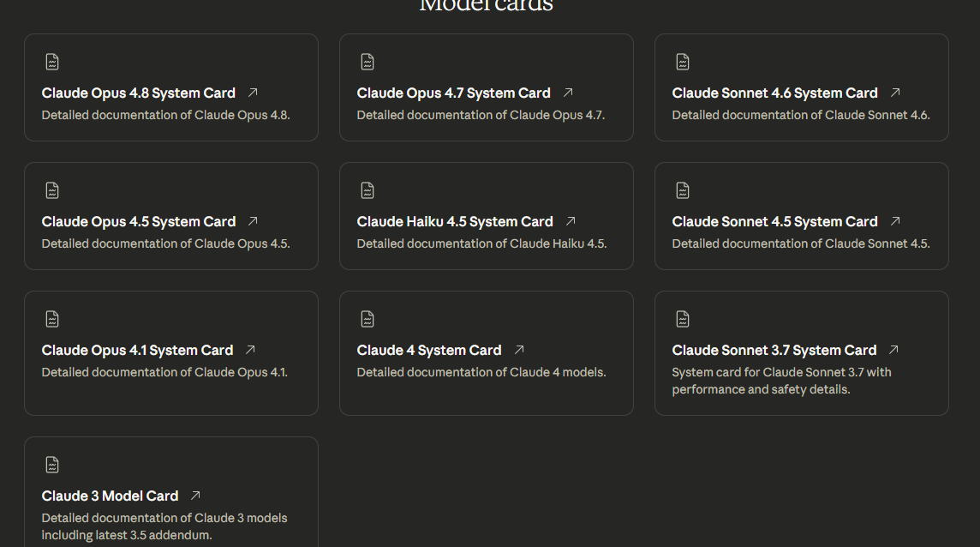Click 'Detailed documentation of Claude Sonnet 4.5.' text
The image size is (980, 547).
(x=801, y=243)
